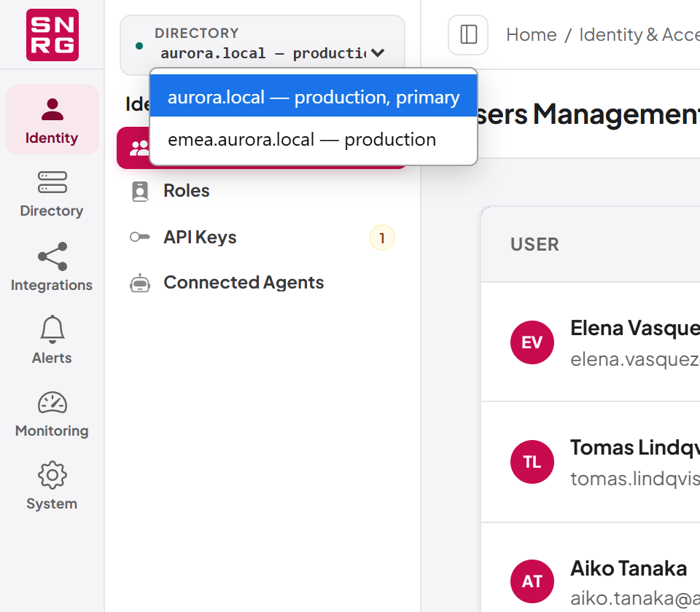Click the name Tomas Lindqvist
The width and height of the screenshot is (700, 612).
(635, 447)
